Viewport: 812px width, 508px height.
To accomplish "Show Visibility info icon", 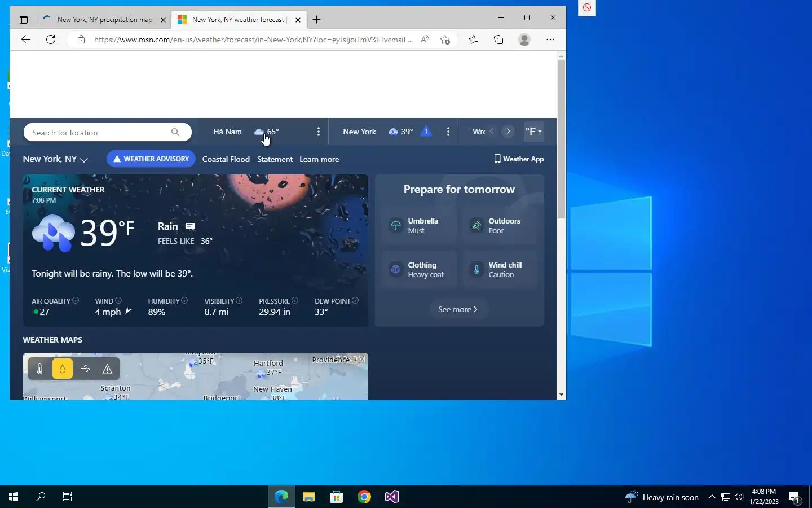I will tap(239, 300).
